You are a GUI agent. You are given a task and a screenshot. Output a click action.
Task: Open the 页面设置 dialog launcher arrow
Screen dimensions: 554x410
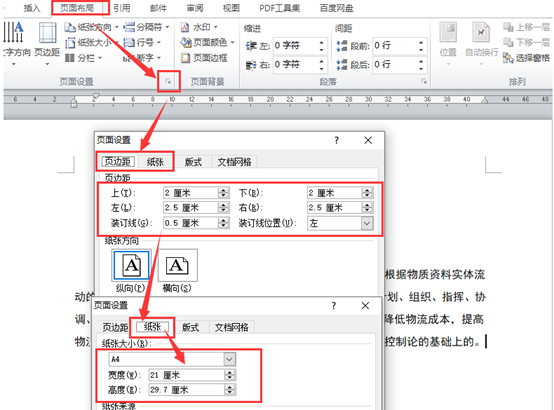pos(168,82)
